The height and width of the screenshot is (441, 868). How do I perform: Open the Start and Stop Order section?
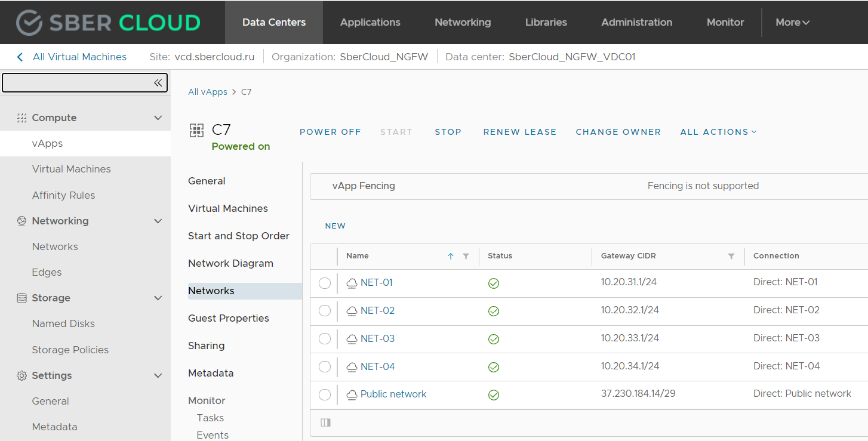click(x=239, y=236)
